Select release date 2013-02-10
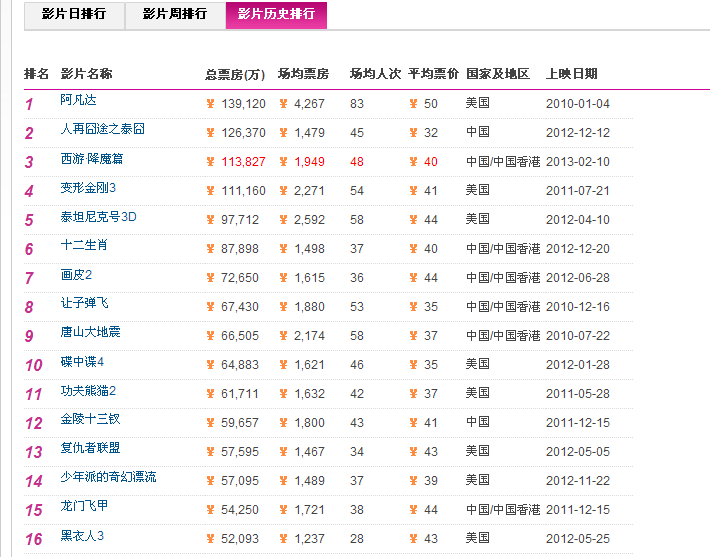This screenshot has height=557, width=710. 578,162
